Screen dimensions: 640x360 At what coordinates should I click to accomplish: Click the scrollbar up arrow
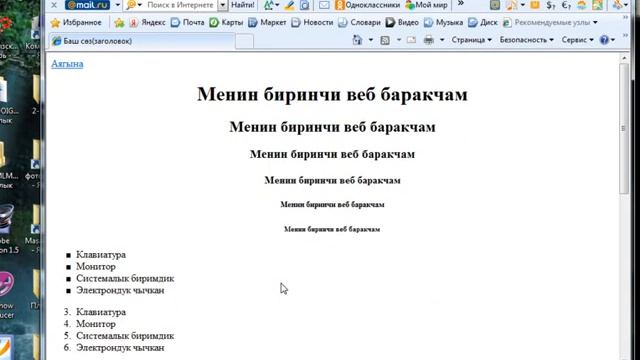[x=624, y=58]
